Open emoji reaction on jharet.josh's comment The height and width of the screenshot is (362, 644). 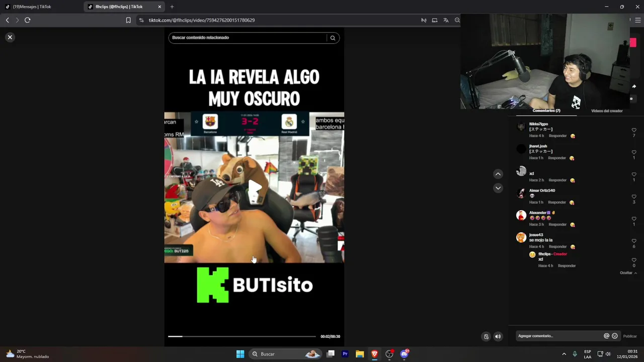coord(572,158)
